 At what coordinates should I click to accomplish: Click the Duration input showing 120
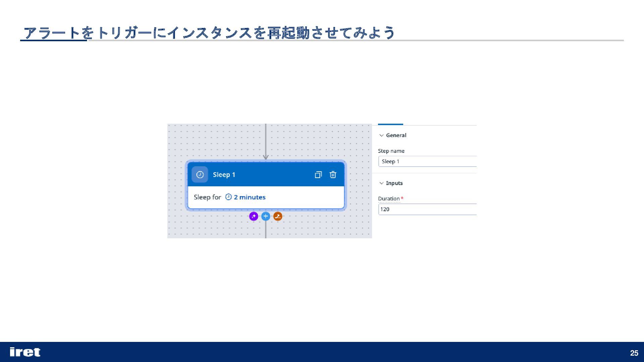point(428,209)
